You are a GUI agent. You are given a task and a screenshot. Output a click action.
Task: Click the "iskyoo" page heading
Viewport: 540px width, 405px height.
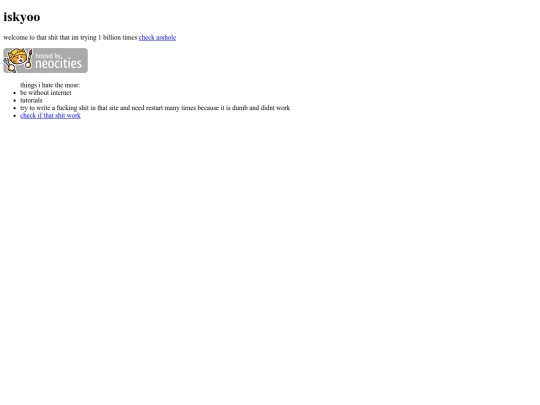(x=22, y=17)
